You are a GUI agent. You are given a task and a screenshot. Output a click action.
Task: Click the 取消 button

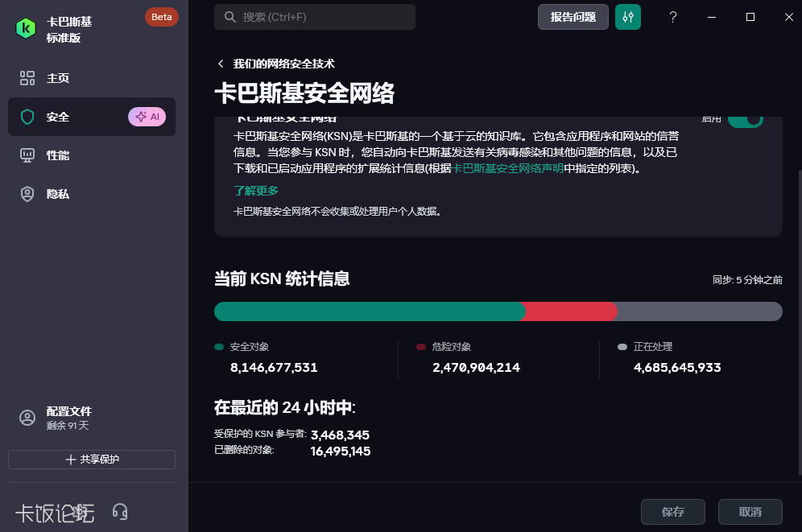(750, 512)
